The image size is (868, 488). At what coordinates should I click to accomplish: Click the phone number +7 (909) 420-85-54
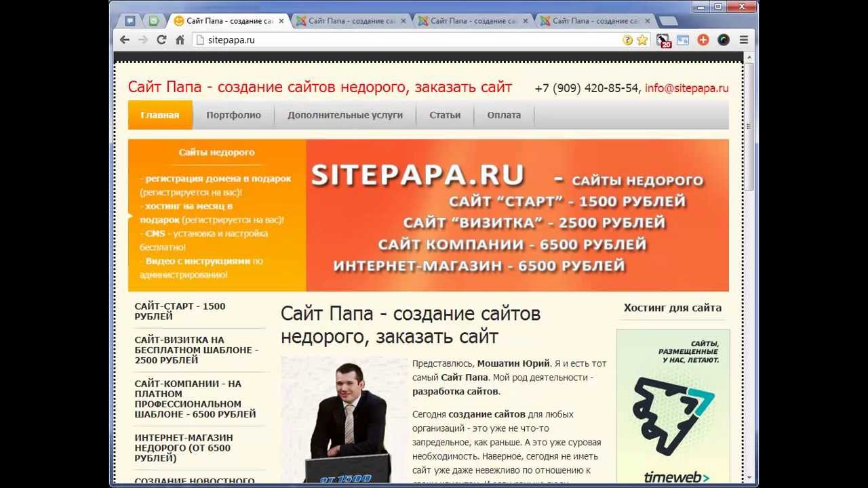click(587, 88)
